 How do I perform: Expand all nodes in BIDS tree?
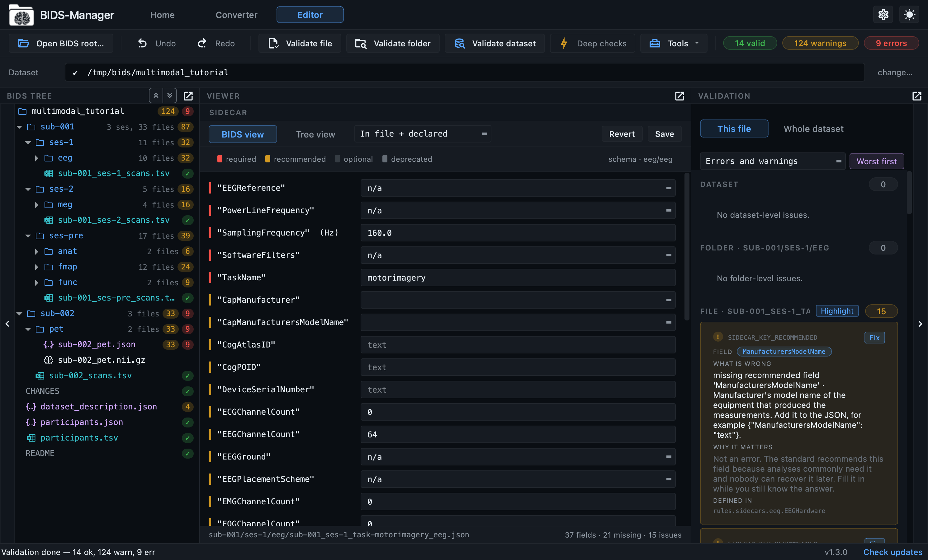click(x=170, y=96)
